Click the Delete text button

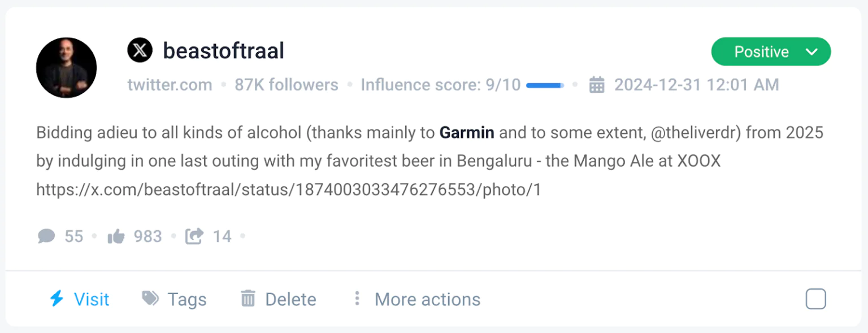[x=290, y=299]
